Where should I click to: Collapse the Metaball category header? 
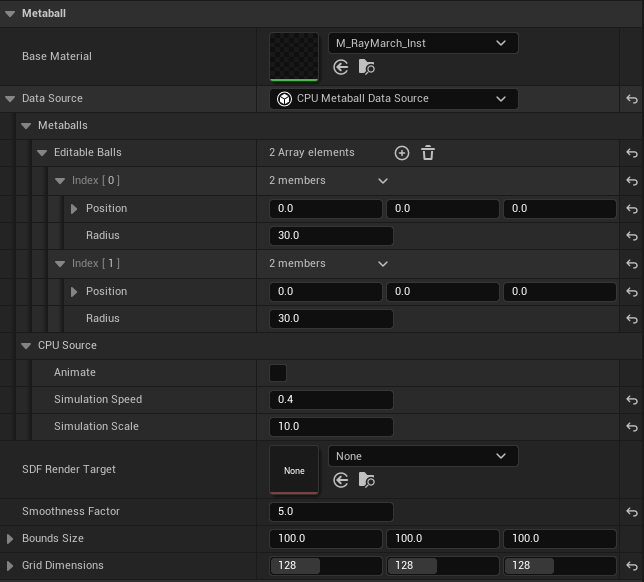tap(10, 14)
